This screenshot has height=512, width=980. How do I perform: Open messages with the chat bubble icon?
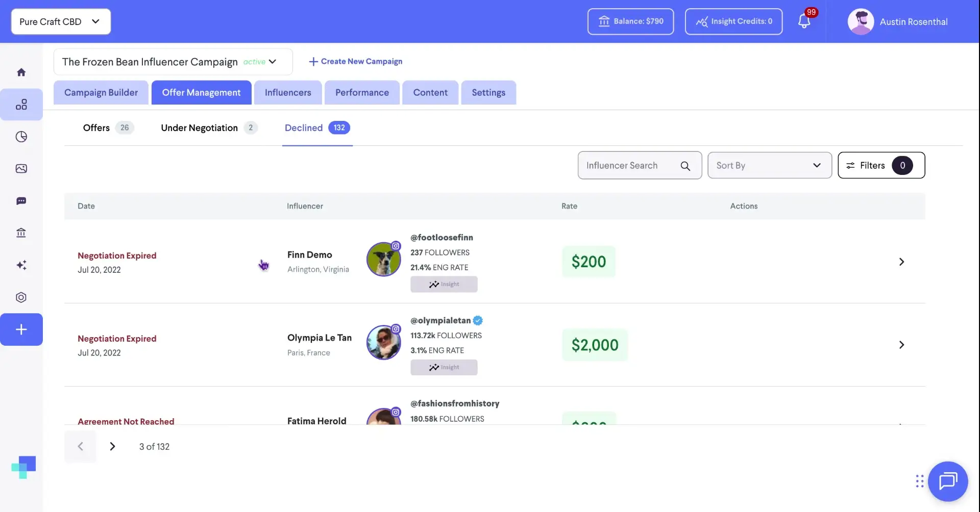point(21,201)
